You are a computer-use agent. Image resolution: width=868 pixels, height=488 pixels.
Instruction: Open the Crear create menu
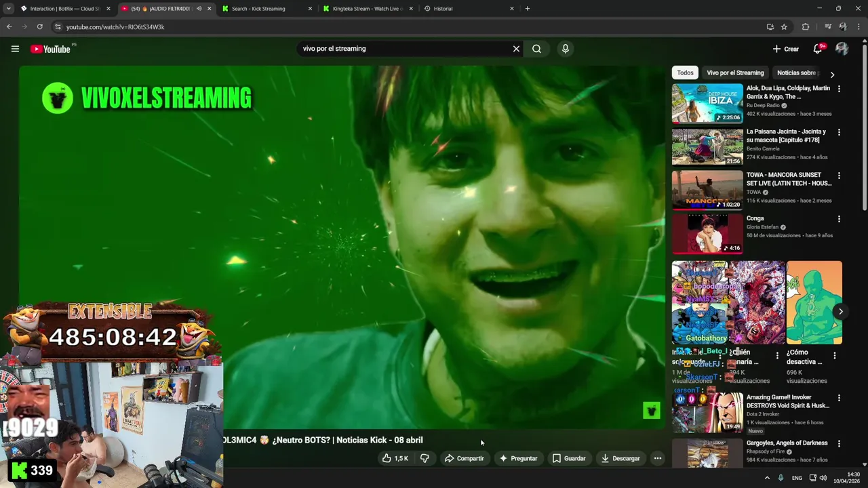[x=785, y=49]
